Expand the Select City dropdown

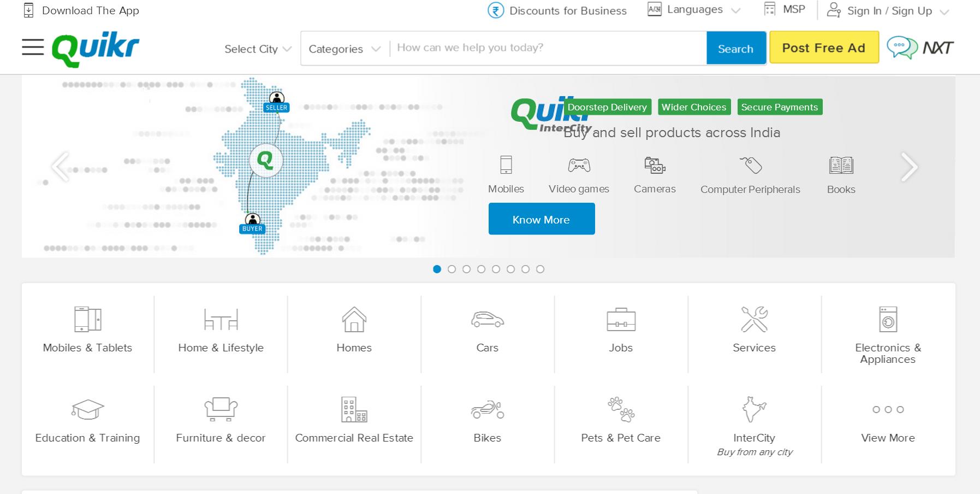[258, 49]
